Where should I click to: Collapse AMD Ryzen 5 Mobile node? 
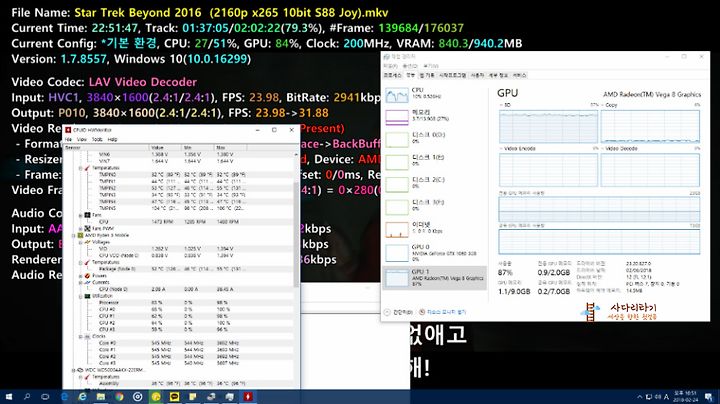(x=73, y=235)
